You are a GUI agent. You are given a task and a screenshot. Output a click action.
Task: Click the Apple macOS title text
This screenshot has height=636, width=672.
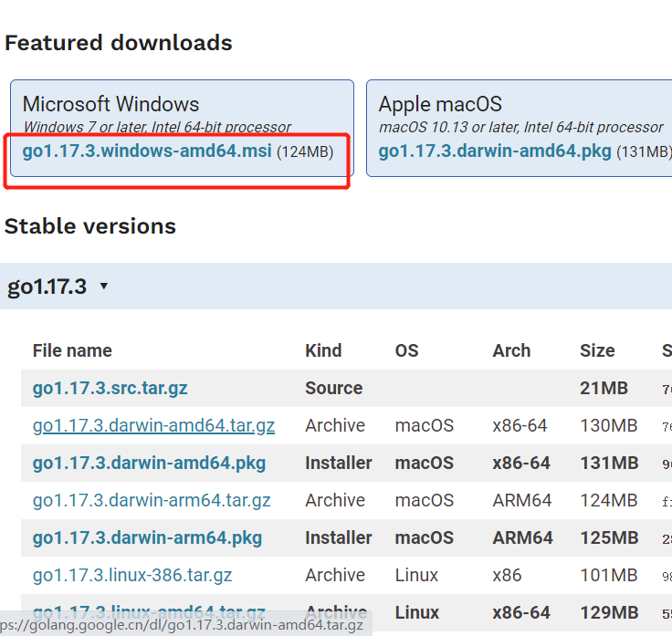[440, 104]
